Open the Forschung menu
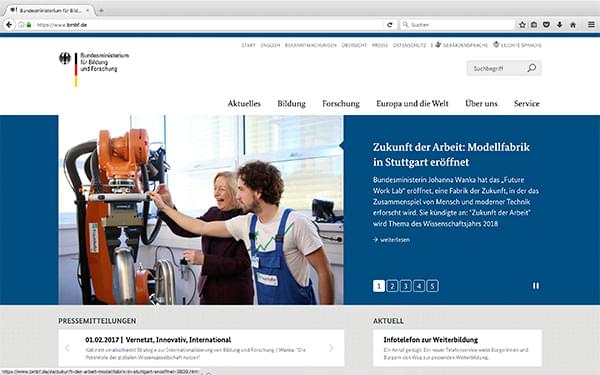The width and height of the screenshot is (600, 375). pyautogui.click(x=341, y=104)
